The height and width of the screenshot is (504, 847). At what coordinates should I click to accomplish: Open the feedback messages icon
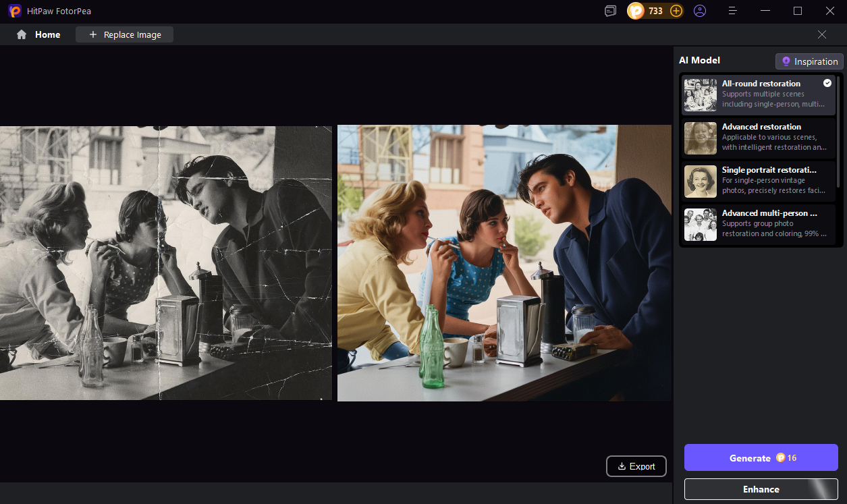point(610,11)
